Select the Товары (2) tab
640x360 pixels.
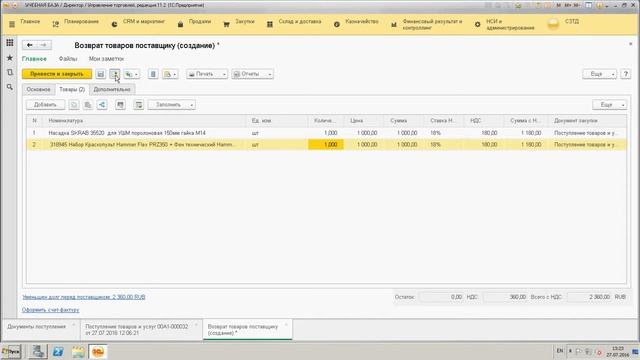pyautogui.click(x=72, y=89)
